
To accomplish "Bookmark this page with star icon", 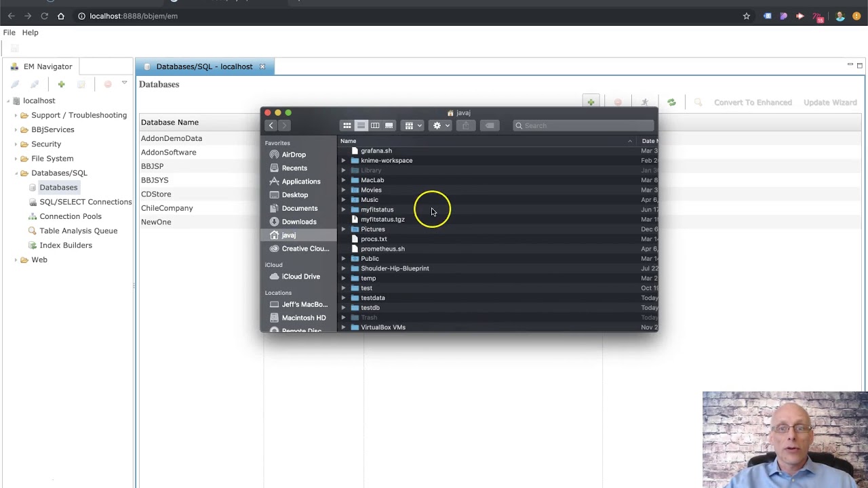I will click(747, 16).
